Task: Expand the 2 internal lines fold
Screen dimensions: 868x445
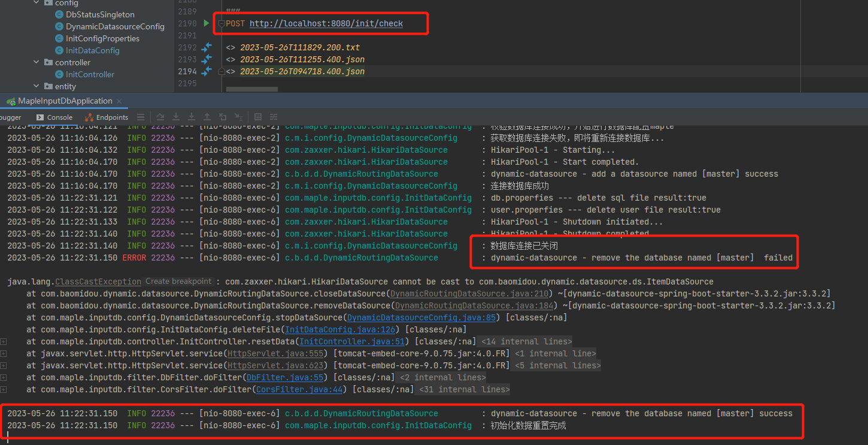Action: 442,377
